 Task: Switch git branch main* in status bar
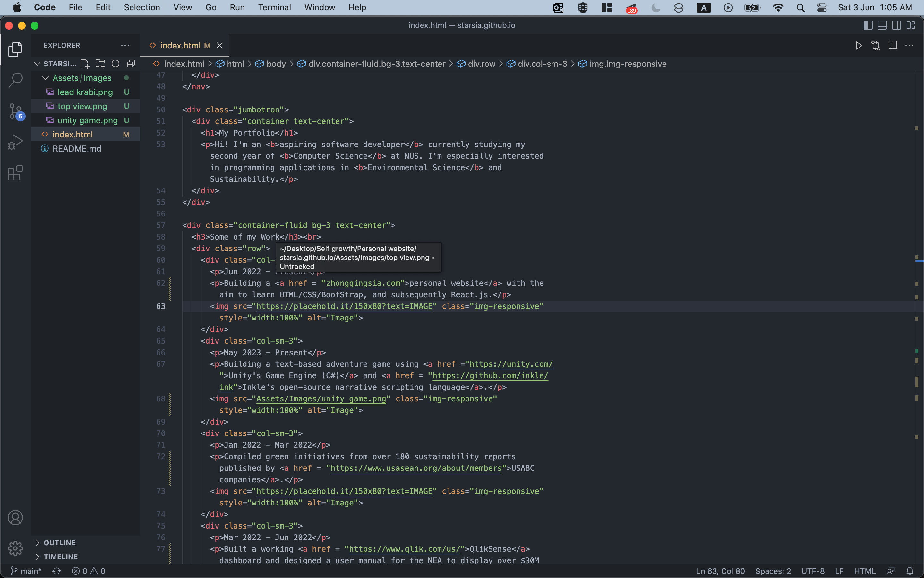click(26, 571)
